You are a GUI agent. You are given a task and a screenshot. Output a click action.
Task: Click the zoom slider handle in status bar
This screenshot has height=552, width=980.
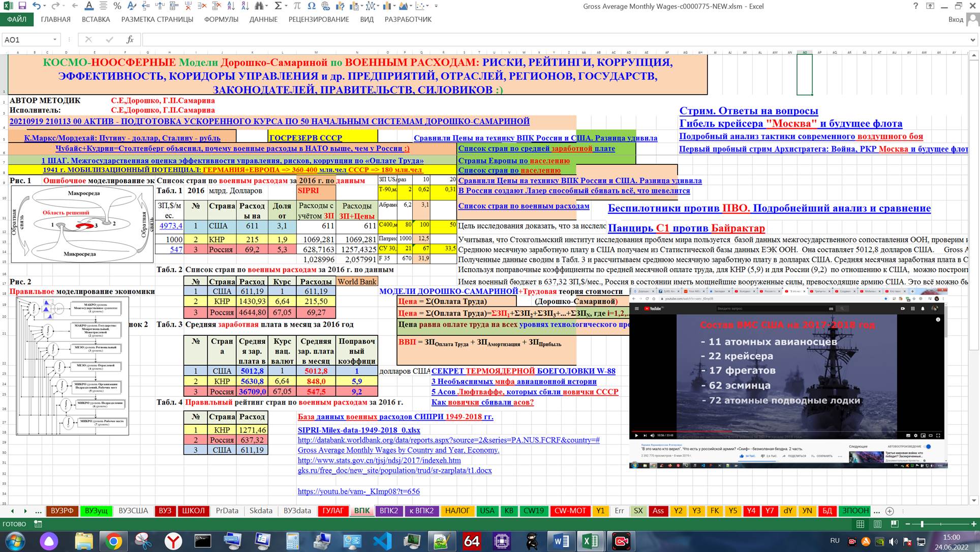click(922, 524)
